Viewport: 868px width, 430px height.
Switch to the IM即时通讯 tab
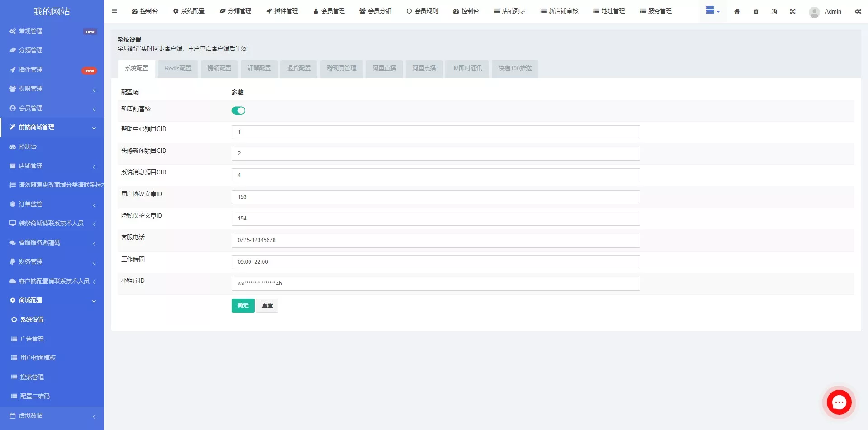(467, 69)
